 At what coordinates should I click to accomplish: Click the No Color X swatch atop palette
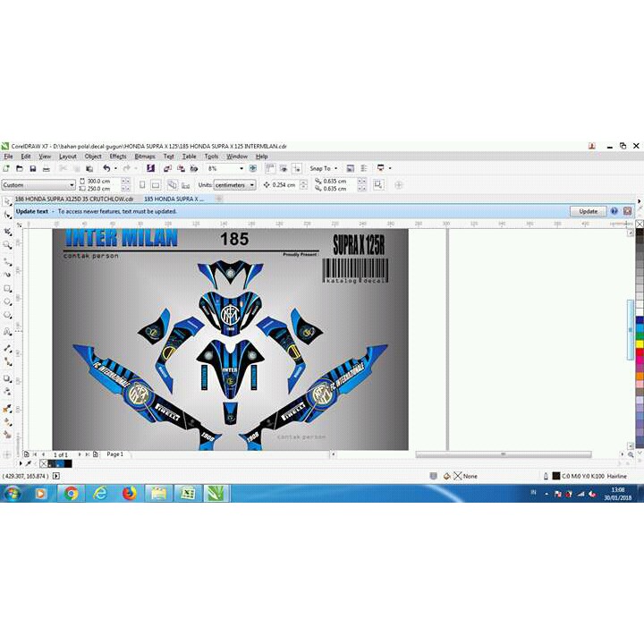tap(640, 224)
